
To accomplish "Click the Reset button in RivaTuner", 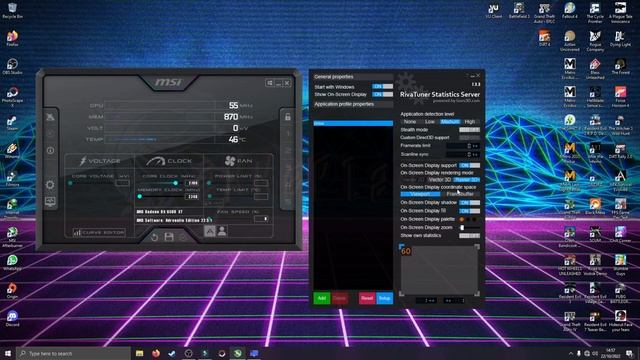I will [x=367, y=298].
